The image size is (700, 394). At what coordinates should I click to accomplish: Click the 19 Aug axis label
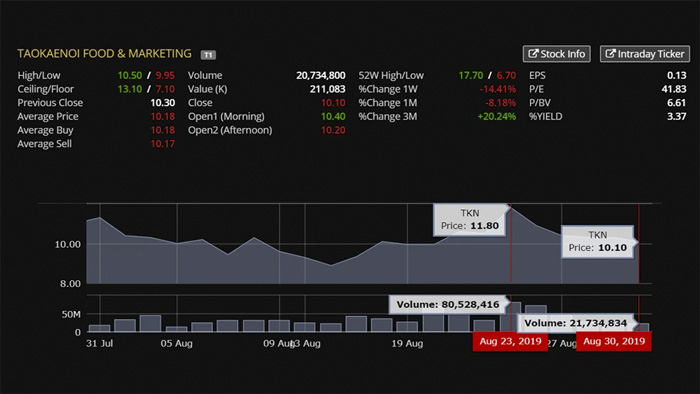click(x=407, y=344)
